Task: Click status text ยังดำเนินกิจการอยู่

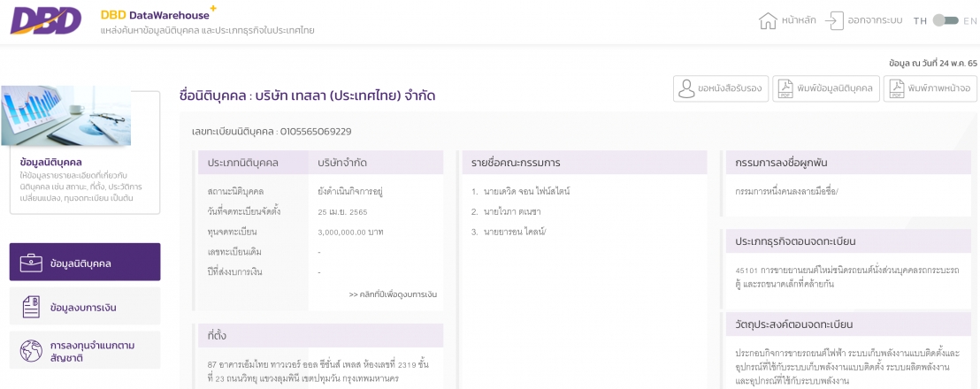Action: click(x=349, y=191)
